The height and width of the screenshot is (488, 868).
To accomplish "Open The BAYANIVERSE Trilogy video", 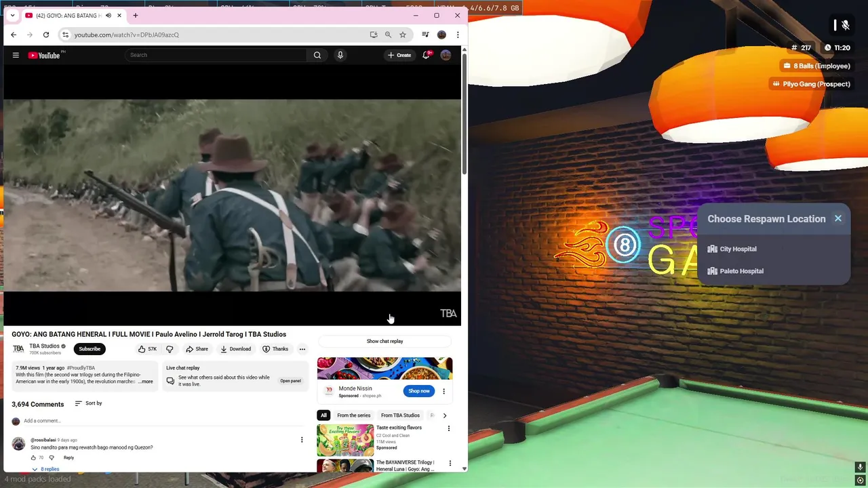I will (405, 466).
